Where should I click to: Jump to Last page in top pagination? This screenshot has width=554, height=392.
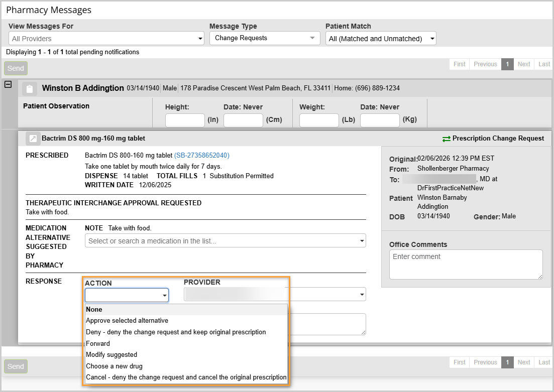click(544, 64)
